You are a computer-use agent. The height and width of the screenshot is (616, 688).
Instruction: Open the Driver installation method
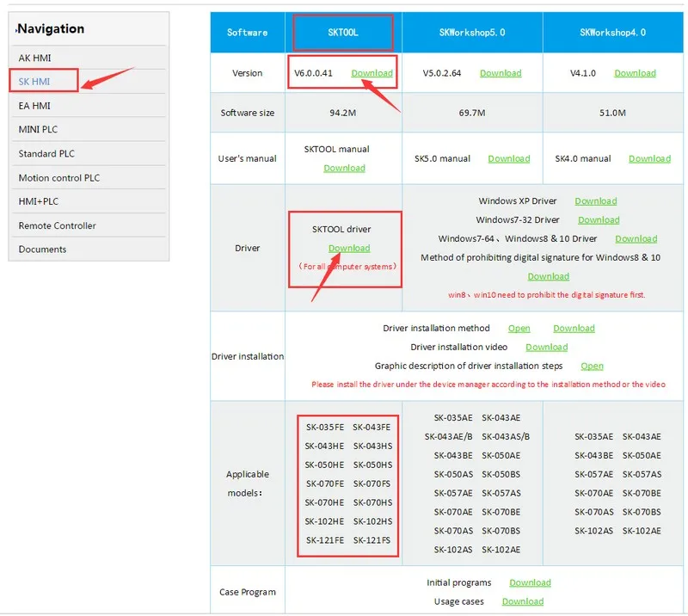519,328
